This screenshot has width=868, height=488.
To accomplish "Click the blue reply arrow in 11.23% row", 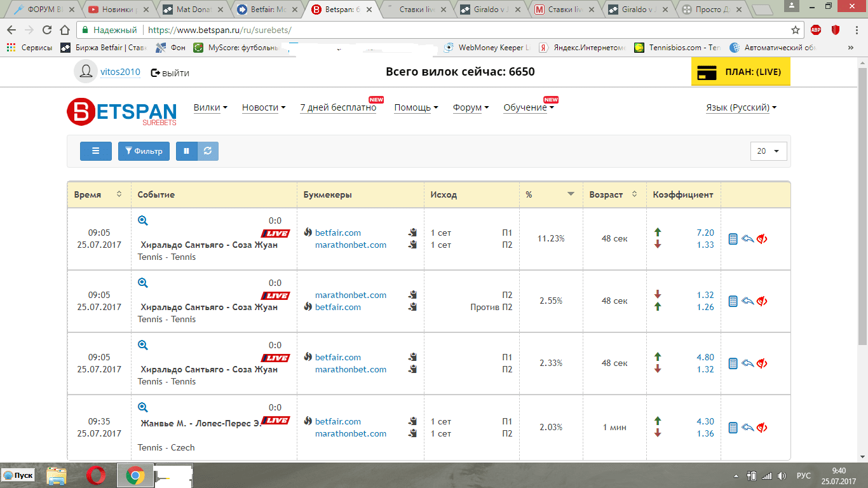I will coord(747,239).
